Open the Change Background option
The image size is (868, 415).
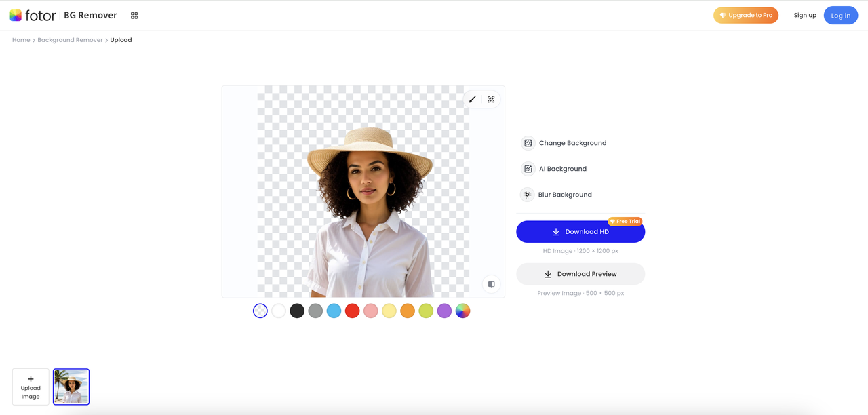coord(564,143)
